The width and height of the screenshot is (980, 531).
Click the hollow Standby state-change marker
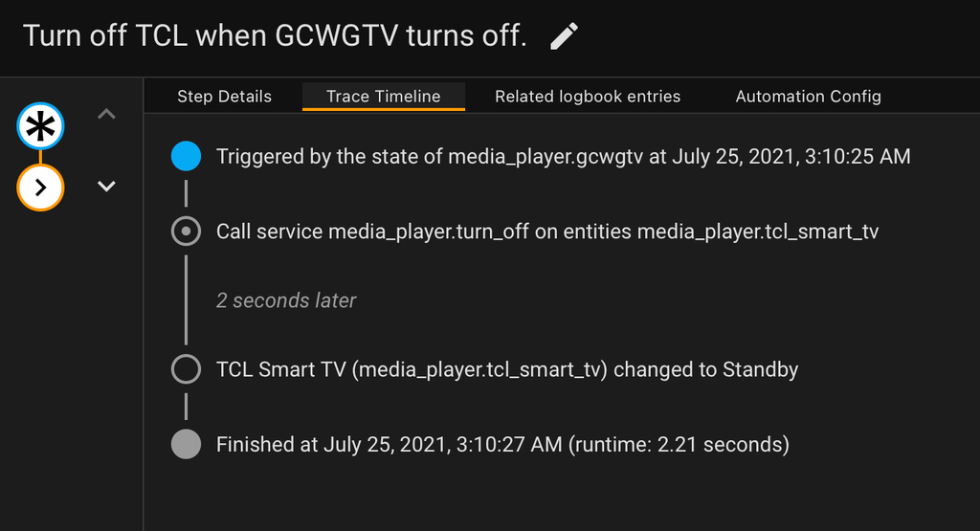pyautogui.click(x=187, y=369)
